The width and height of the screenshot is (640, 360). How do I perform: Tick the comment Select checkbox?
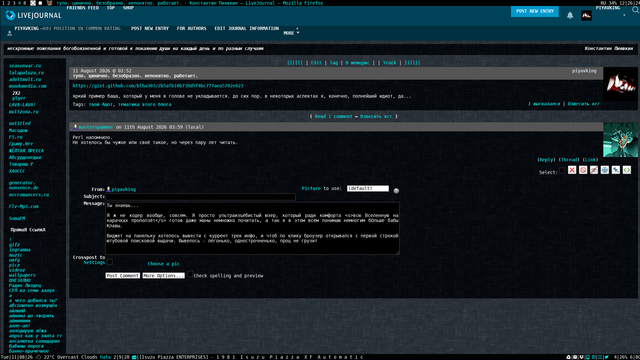tap(562, 171)
